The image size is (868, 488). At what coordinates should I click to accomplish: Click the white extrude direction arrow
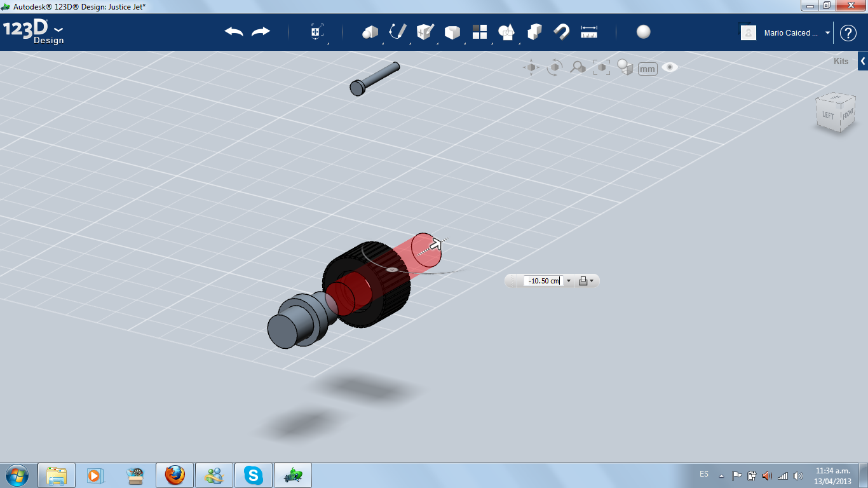tap(436, 245)
